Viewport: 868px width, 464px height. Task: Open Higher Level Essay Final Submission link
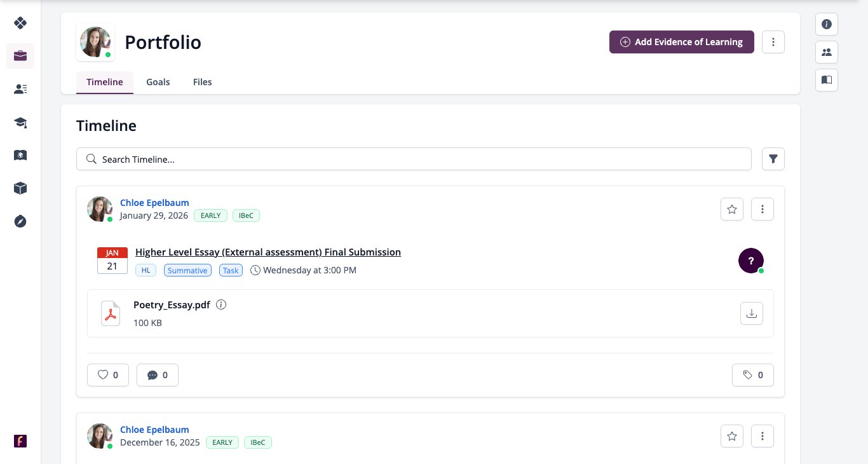[x=268, y=252]
